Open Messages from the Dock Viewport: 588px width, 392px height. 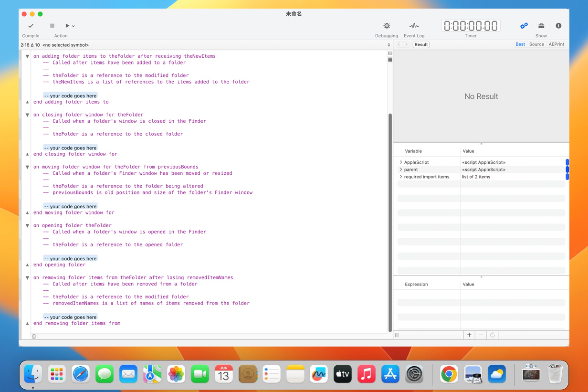click(x=105, y=374)
